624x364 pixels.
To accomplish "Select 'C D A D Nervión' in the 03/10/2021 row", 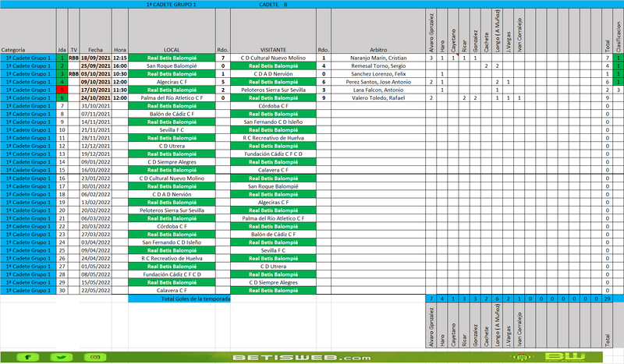I will [274, 73].
